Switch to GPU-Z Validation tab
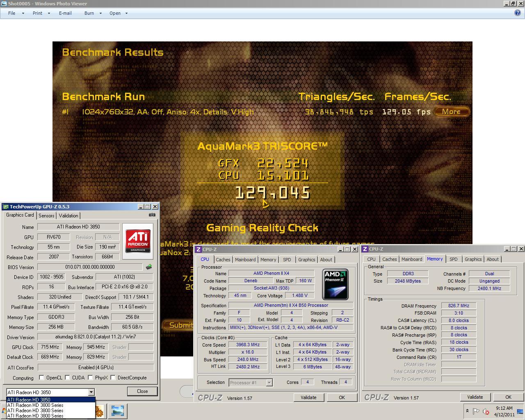 tap(68, 216)
